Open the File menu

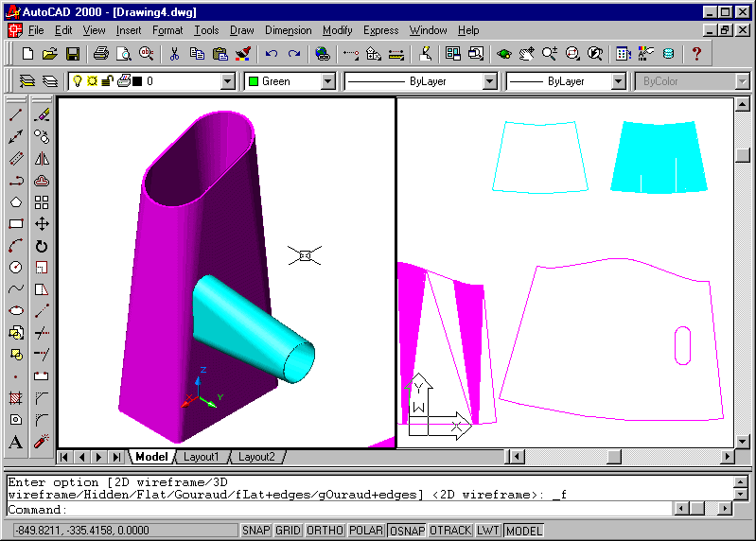(x=36, y=30)
